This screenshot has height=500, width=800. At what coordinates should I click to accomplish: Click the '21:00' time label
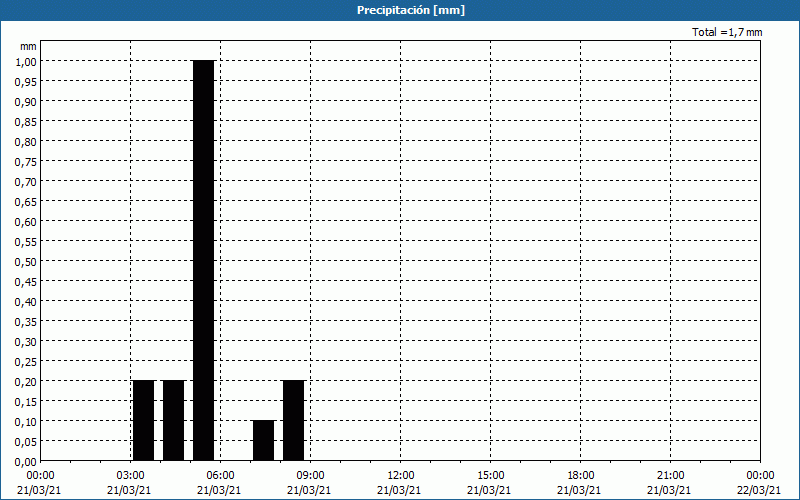(x=670, y=476)
